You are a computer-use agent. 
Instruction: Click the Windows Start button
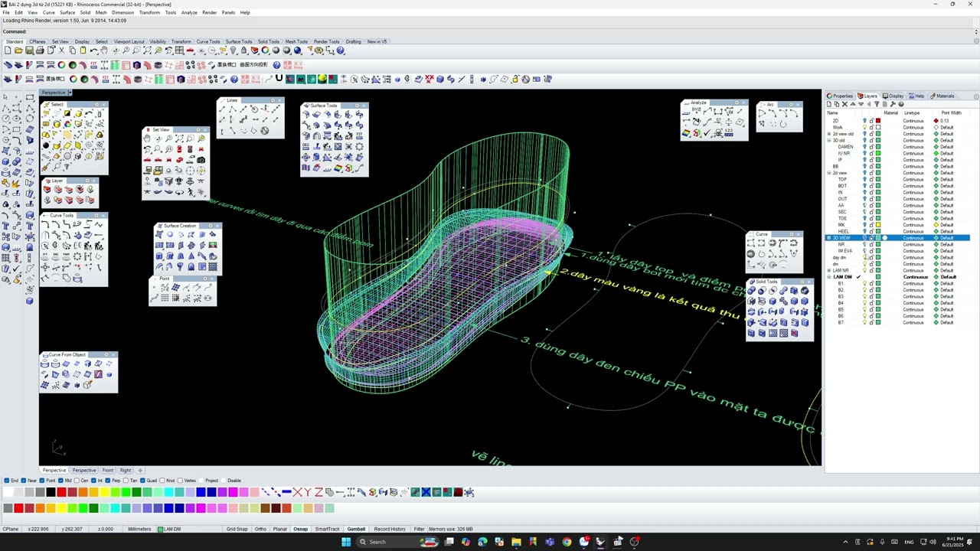[346, 542]
